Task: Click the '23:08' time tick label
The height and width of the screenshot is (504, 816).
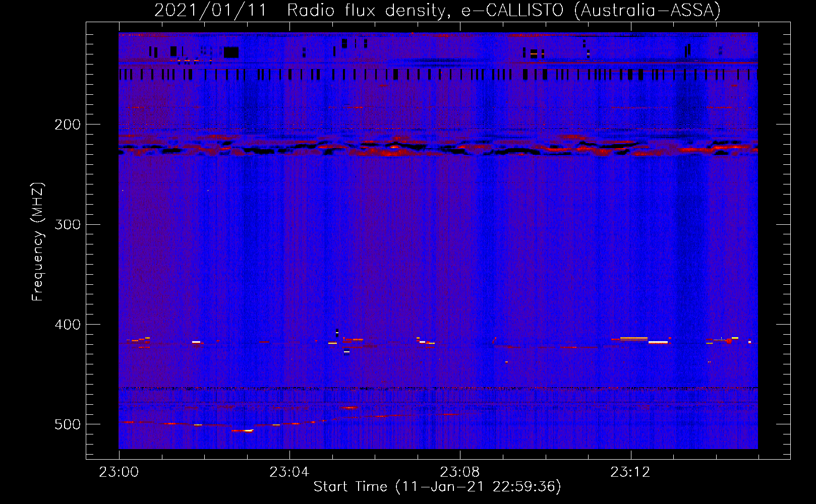Action: click(460, 472)
